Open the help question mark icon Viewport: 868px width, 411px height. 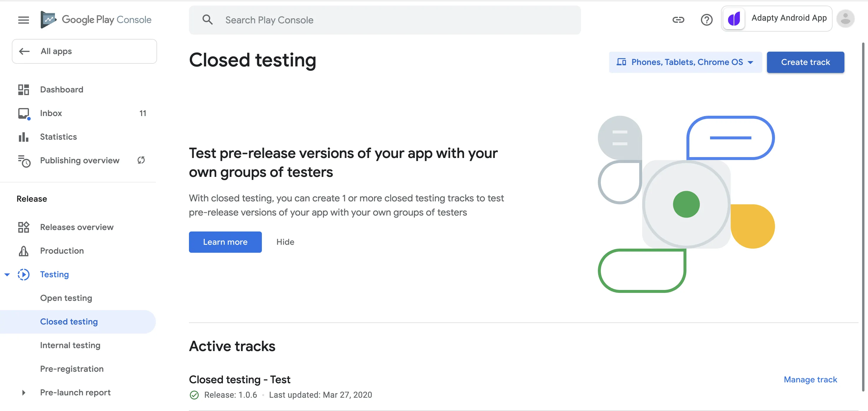[x=706, y=20]
